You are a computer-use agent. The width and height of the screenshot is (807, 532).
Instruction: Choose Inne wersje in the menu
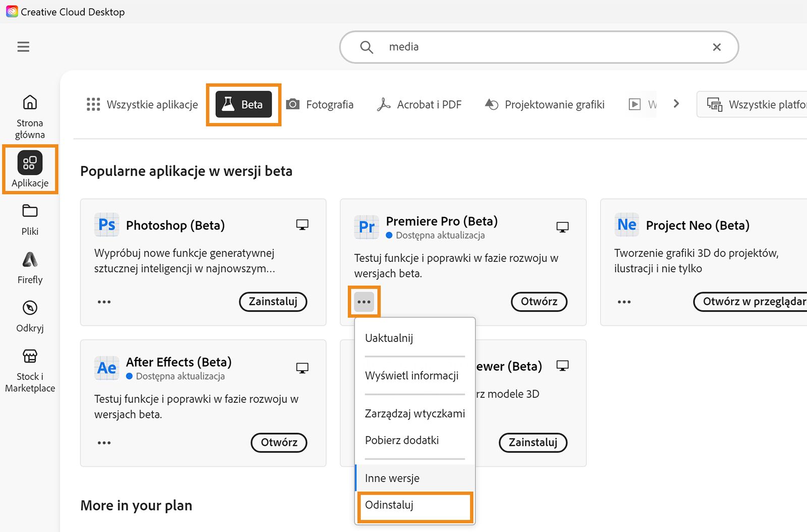(415, 478)
